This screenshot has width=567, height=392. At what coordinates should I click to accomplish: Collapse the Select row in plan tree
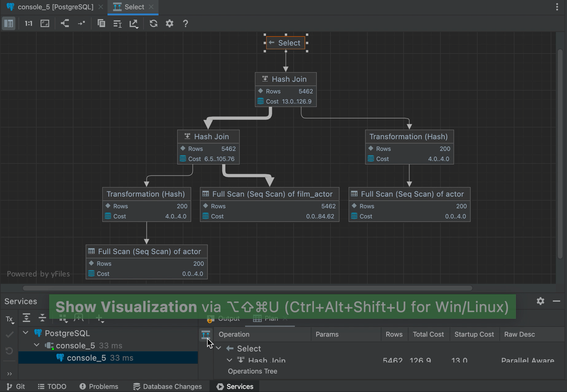coord(219,348)
